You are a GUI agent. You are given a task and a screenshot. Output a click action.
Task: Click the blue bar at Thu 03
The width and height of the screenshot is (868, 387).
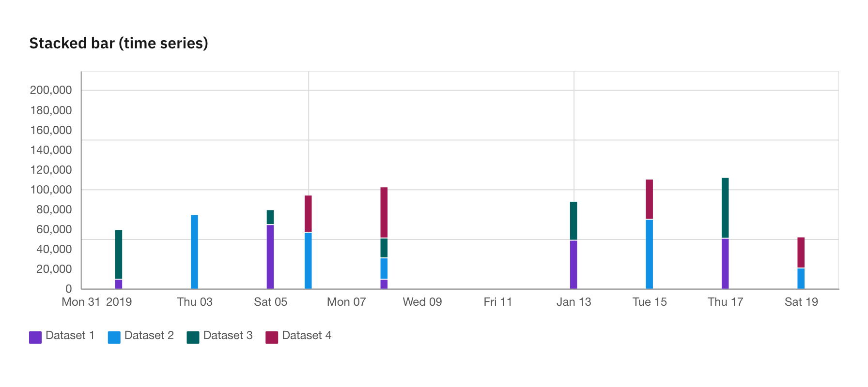pos(194,252)
